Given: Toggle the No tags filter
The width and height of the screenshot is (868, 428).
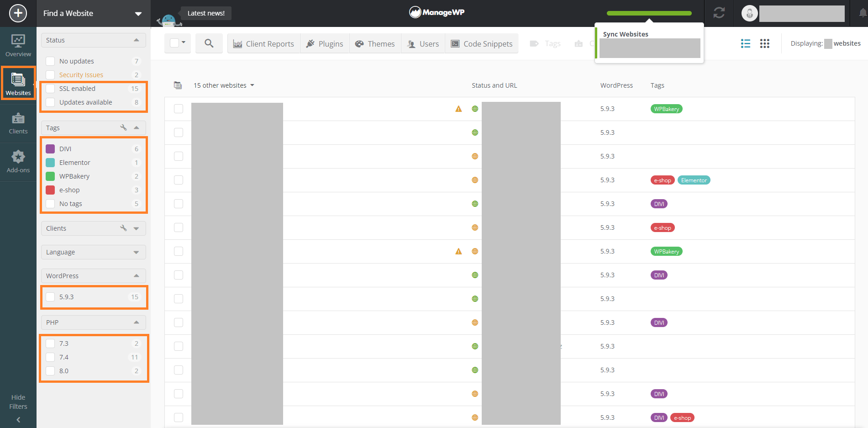Looking at the screenshot, I should coord(50,204).
